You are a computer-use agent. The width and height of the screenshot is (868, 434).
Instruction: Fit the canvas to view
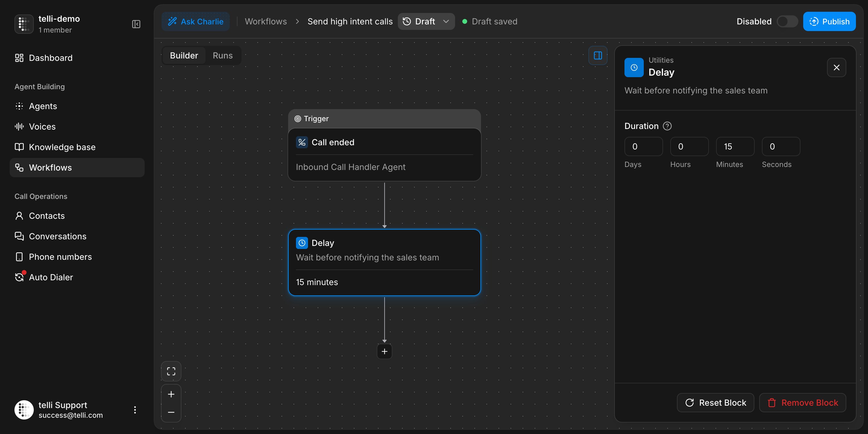171,371
